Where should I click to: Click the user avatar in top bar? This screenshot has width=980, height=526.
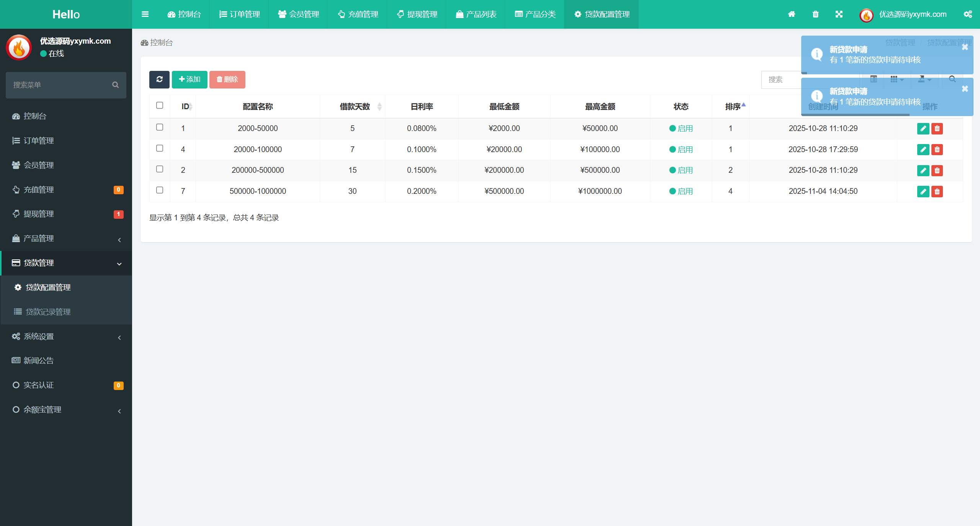click(x=866, y=15)
